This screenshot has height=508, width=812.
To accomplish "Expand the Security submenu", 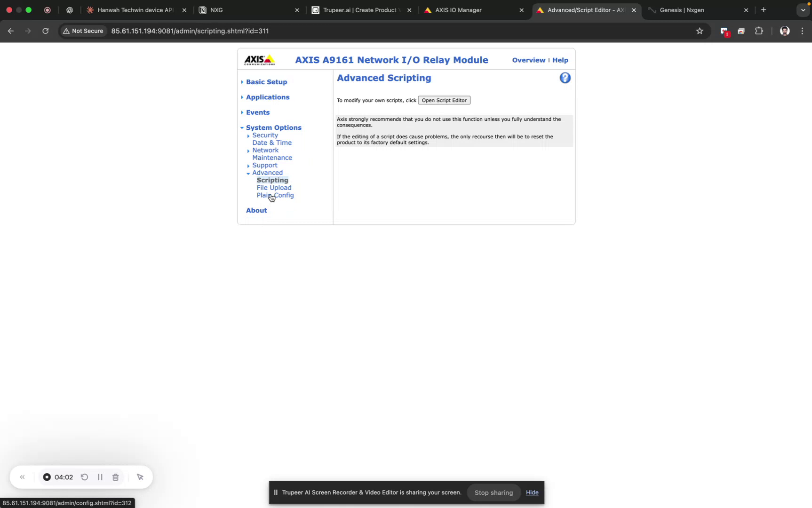I will pos(248,135).
